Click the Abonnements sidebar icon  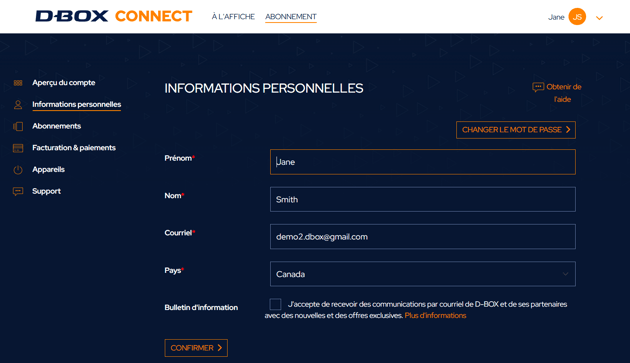[18, 127]
